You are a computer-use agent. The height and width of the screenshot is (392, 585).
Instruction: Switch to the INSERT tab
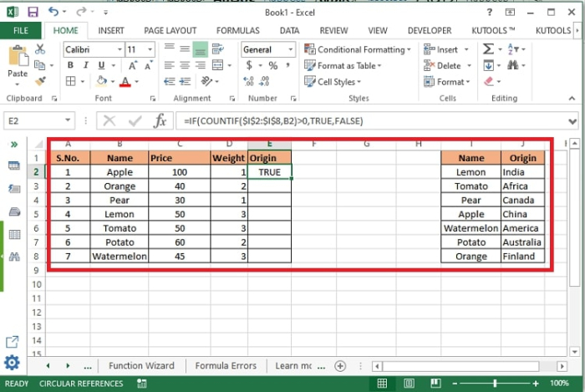click(111, 31)
